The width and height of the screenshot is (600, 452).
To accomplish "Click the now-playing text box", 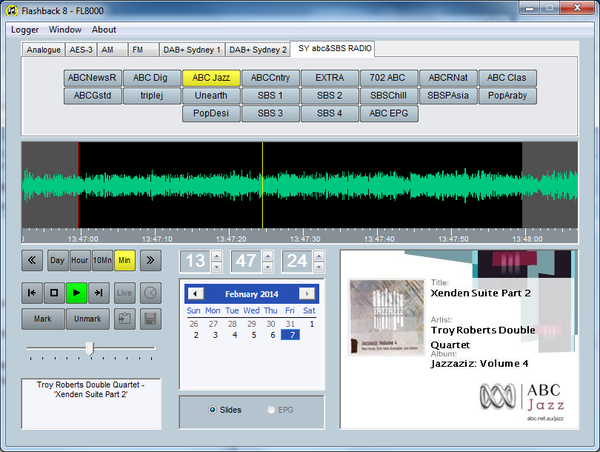I will click(91, 404).
